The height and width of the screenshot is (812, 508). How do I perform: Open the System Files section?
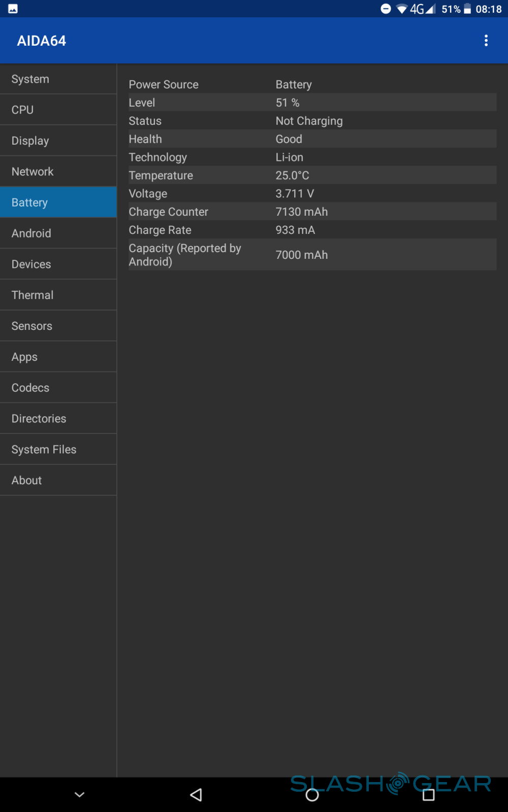58,450
